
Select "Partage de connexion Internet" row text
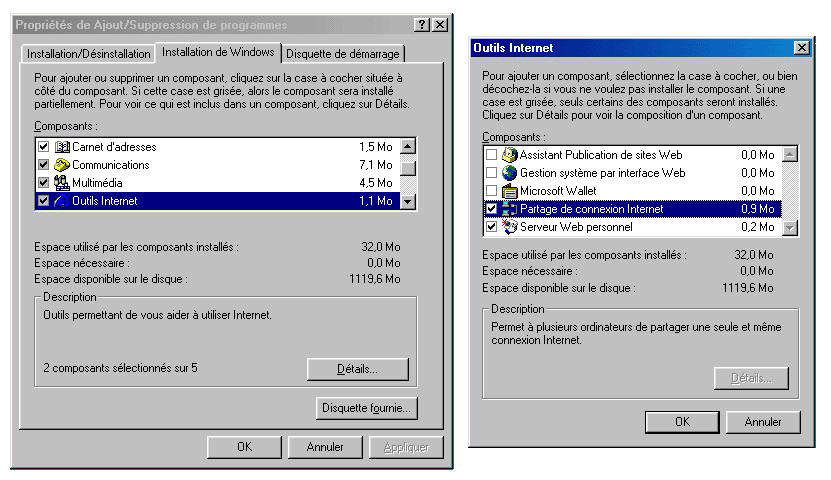(x=591, y=209)
